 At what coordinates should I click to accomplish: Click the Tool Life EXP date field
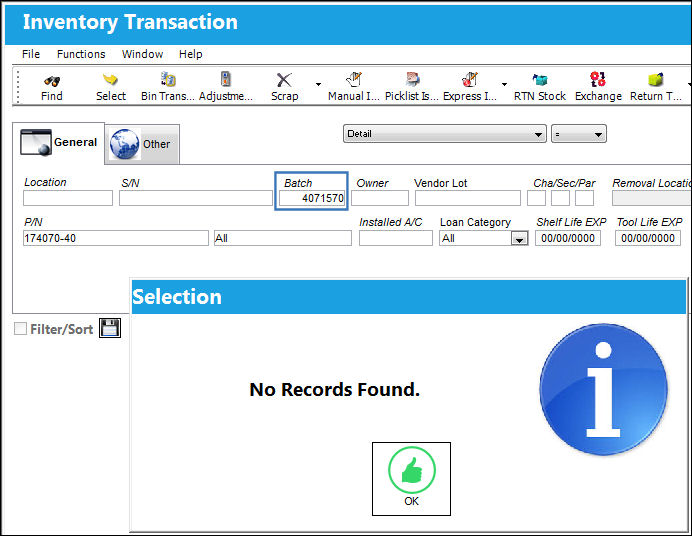tap(648, 238)
